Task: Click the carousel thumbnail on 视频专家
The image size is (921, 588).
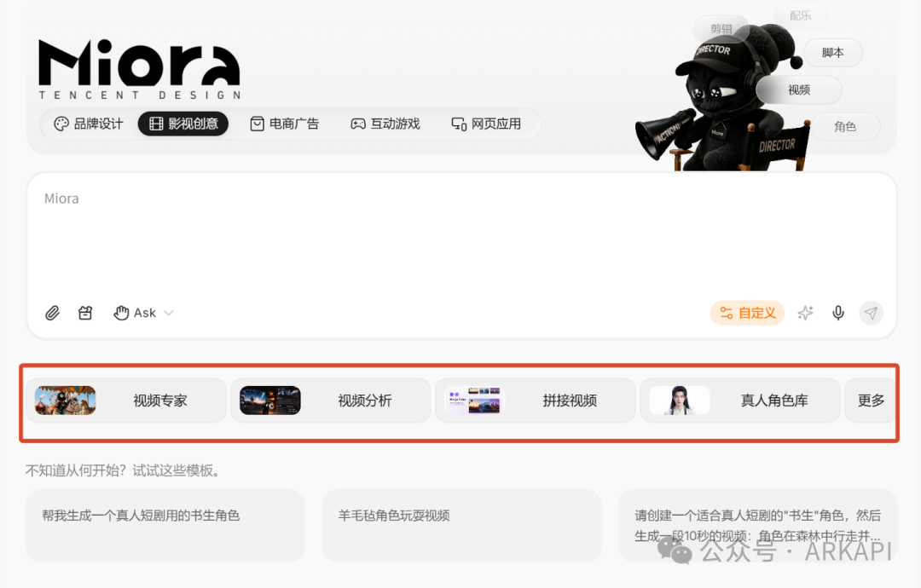Action: point(65,401)
